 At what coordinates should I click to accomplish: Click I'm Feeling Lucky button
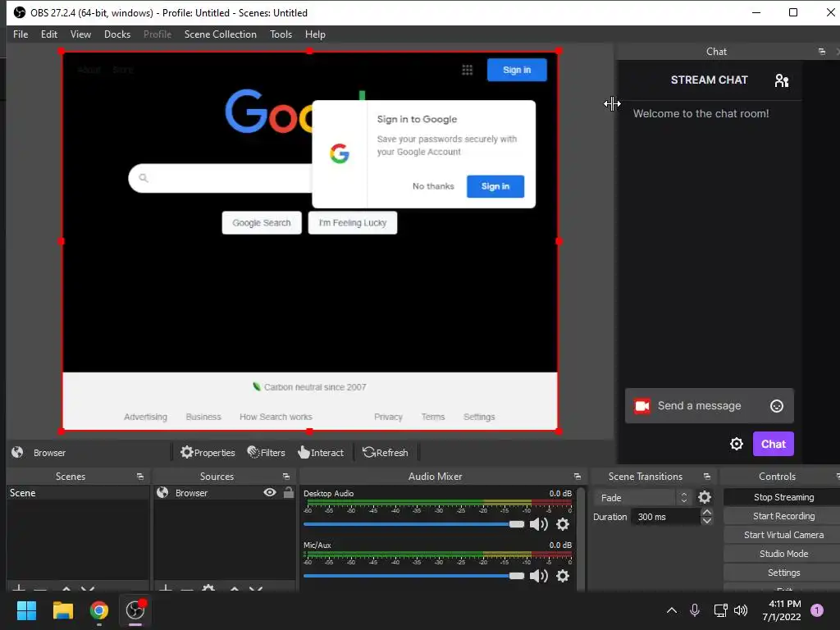point(353,223)
